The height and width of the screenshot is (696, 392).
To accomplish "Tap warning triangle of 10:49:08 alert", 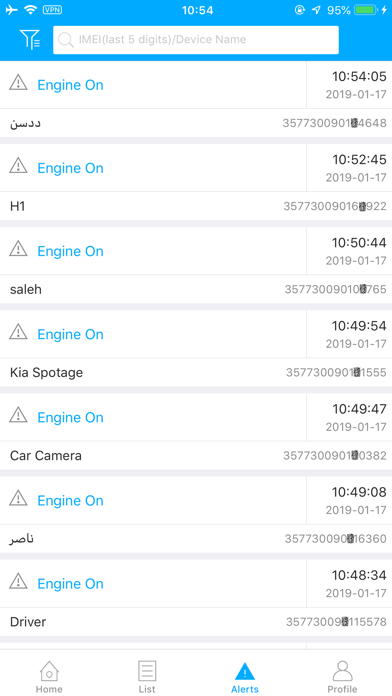I will [x=18, y=498].
